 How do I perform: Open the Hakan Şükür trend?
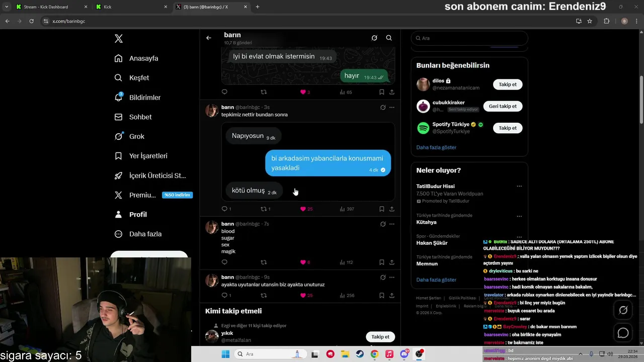(432, 243)
